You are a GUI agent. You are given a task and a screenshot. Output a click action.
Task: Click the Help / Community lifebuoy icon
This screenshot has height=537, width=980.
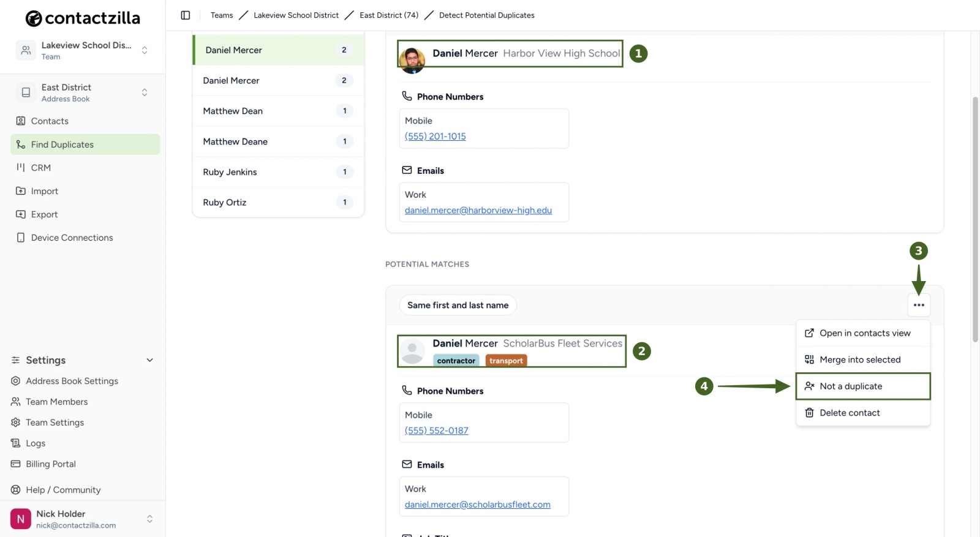coord(16,490)
